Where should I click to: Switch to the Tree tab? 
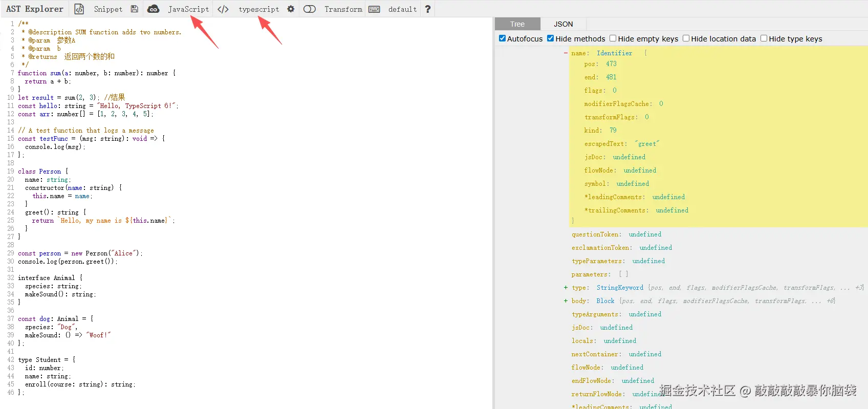tap(517, 24)
